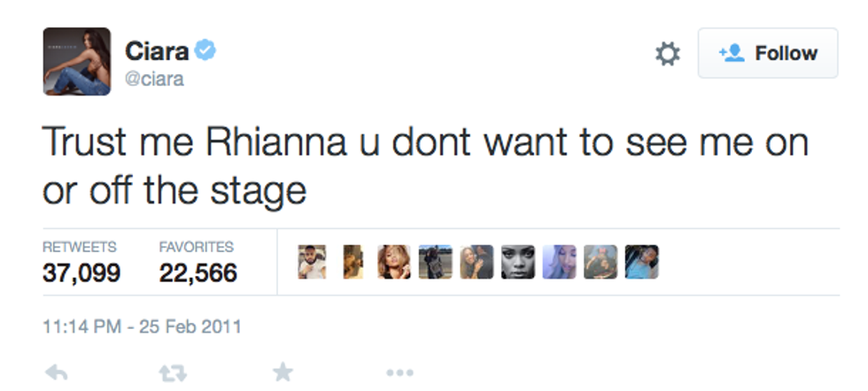Open the first avatar in the favoriters row
Viewport: 868px width, 391px height.
(312, 262)
